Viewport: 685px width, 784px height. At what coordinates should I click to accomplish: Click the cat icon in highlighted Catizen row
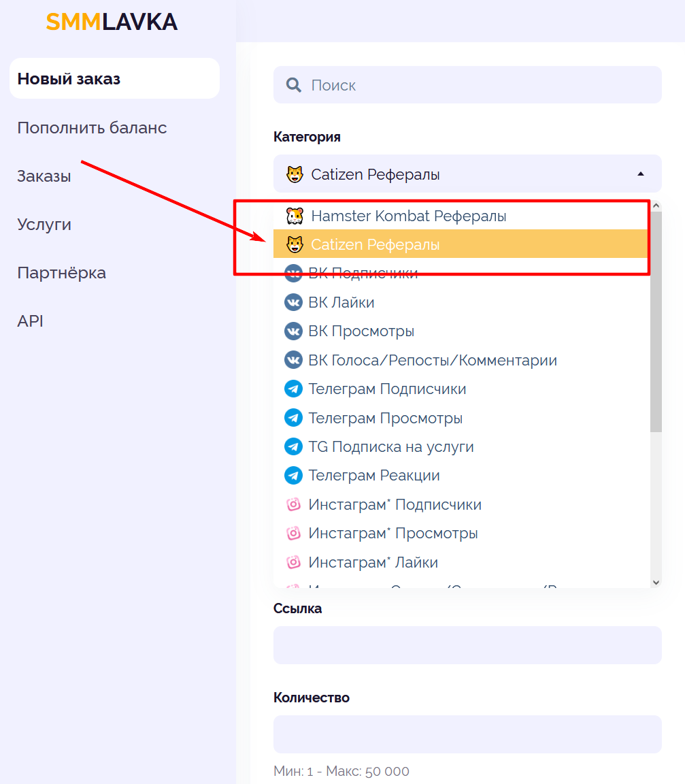[295, 244]
